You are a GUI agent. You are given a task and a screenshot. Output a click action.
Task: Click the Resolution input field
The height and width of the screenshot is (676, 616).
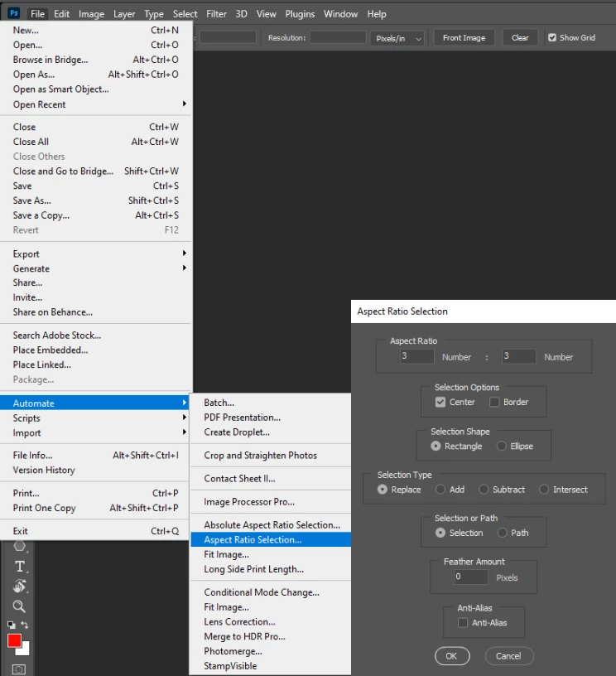[x=338, y=37]
